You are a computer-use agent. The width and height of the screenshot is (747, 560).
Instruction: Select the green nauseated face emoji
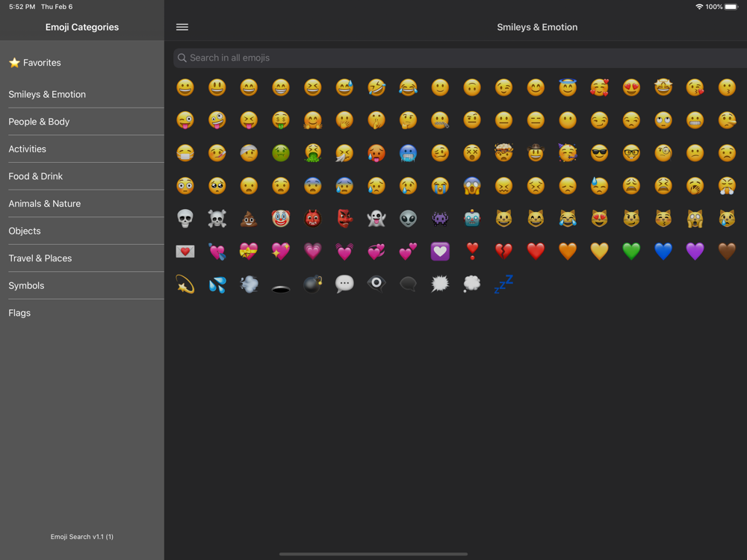click(281, 153)
